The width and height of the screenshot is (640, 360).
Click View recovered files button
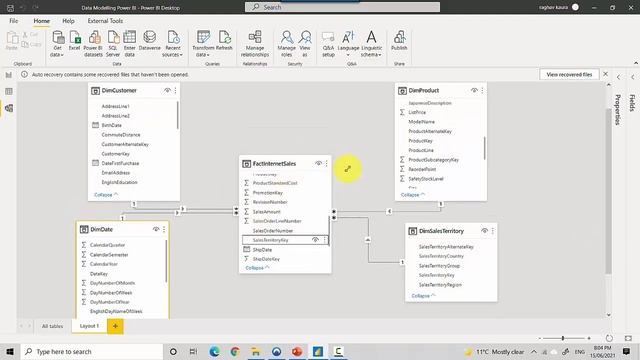click(x=569, y=75)
